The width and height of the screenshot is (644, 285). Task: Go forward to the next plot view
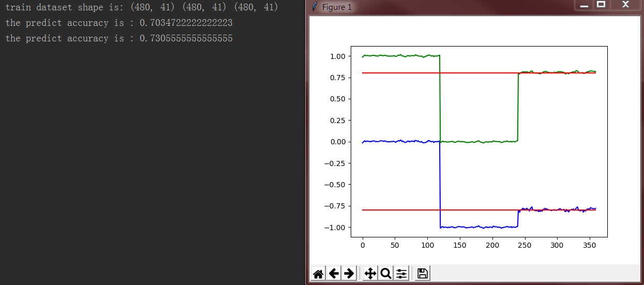[x=349, y=274]
